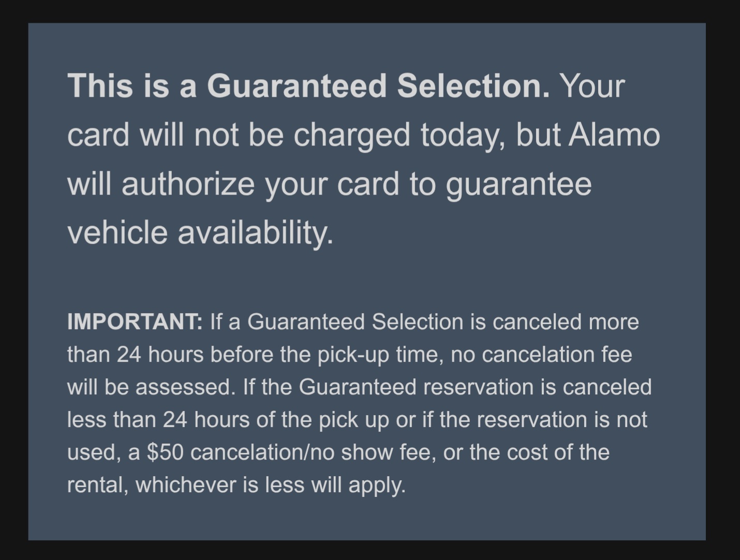Click the words 'vehicle availability.'
This screenshot has width=740, height=560.
[x=200, y=232]
